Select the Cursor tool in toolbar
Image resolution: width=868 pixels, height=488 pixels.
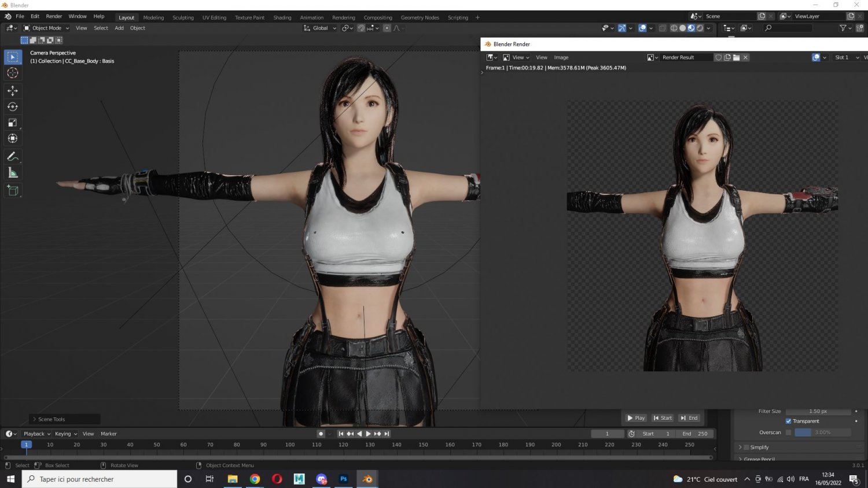pyautogui.click(x=13, y=73)
